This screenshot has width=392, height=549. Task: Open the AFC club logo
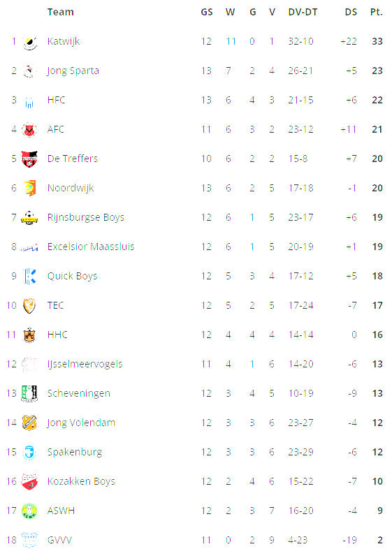[29, 130]
